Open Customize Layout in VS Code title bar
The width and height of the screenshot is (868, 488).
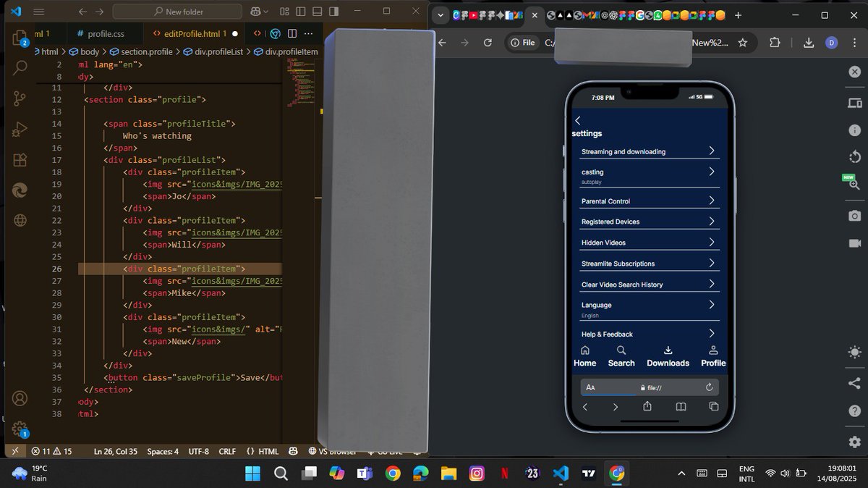pyautogui.click(x=284, y=12)
